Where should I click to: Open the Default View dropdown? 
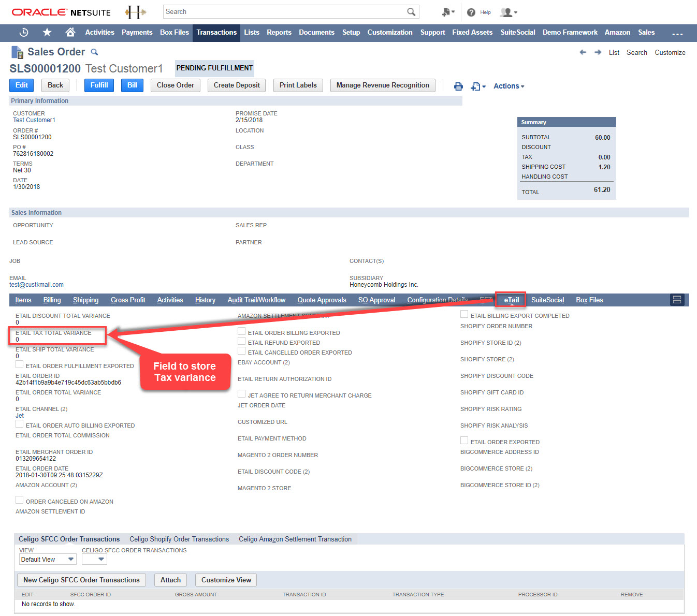[47, 559]
